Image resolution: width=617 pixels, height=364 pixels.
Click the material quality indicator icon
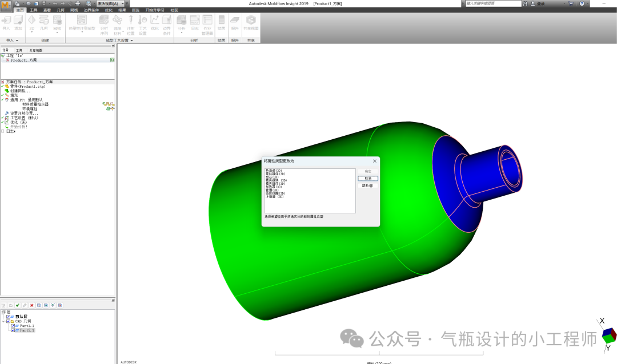coord(109,104)
